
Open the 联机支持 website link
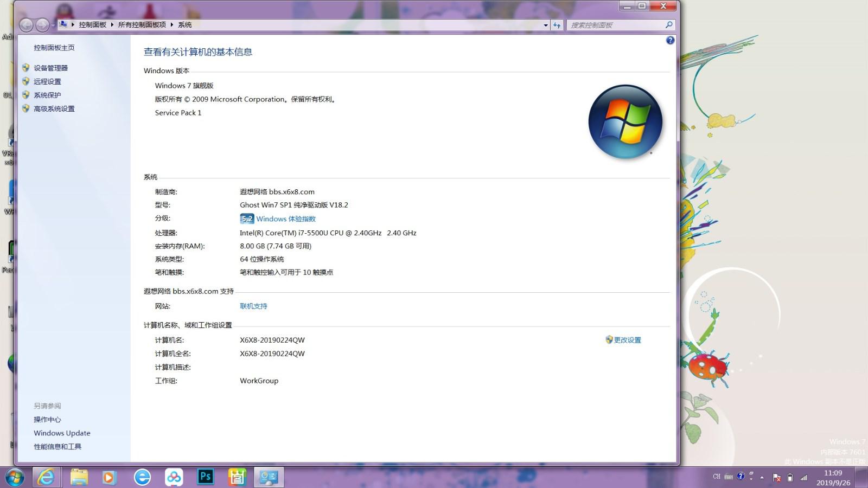coord(253,306)
